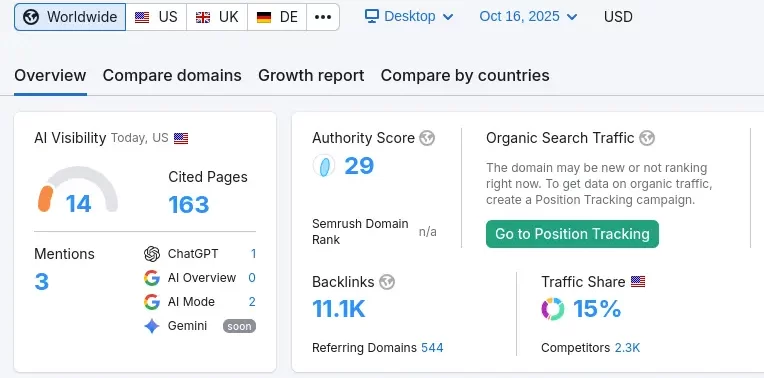Switch to Compare by countries tab
Image resolution: width=764 pixels, height=378 pixels.
pos(465,76)
